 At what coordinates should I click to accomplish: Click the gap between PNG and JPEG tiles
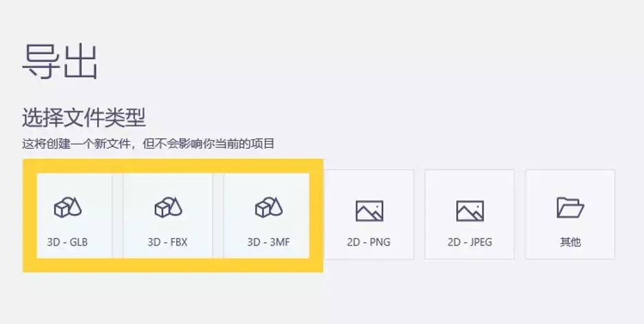[x=419, y=215]
